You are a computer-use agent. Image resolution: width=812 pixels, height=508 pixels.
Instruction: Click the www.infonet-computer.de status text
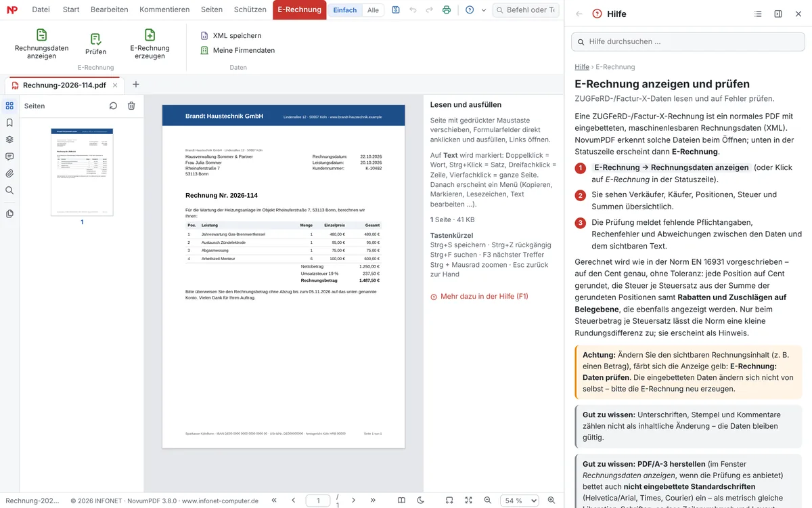[x=220, y=501]
